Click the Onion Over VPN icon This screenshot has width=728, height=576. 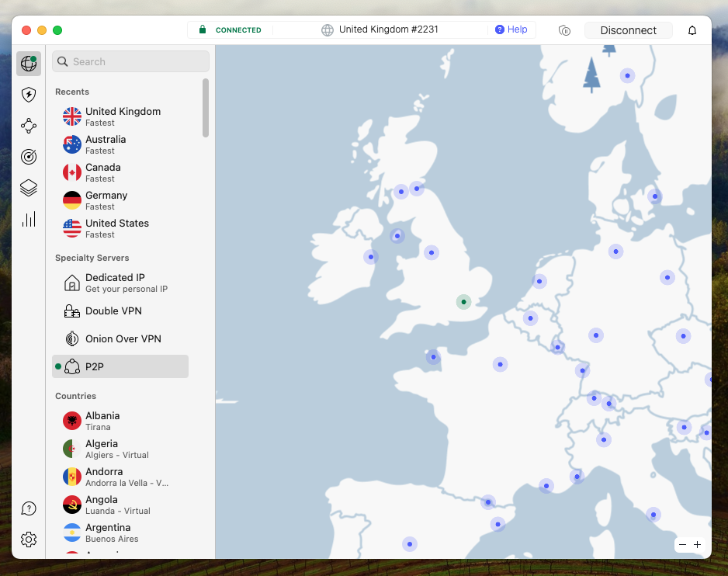tap(72, 338)
